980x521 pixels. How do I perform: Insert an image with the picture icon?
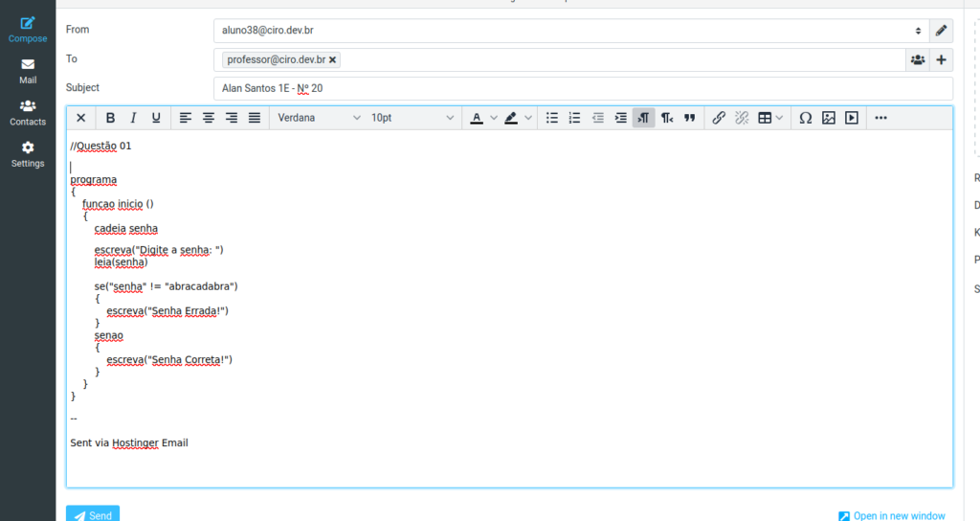[829, 118]
